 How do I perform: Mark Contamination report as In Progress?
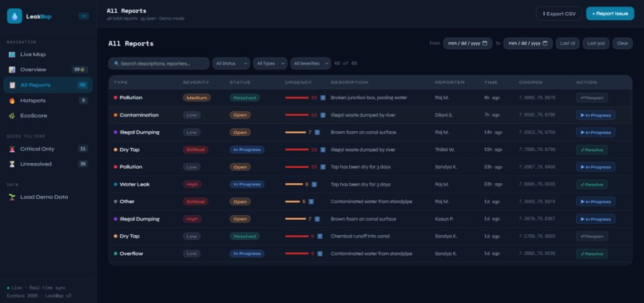595,115
